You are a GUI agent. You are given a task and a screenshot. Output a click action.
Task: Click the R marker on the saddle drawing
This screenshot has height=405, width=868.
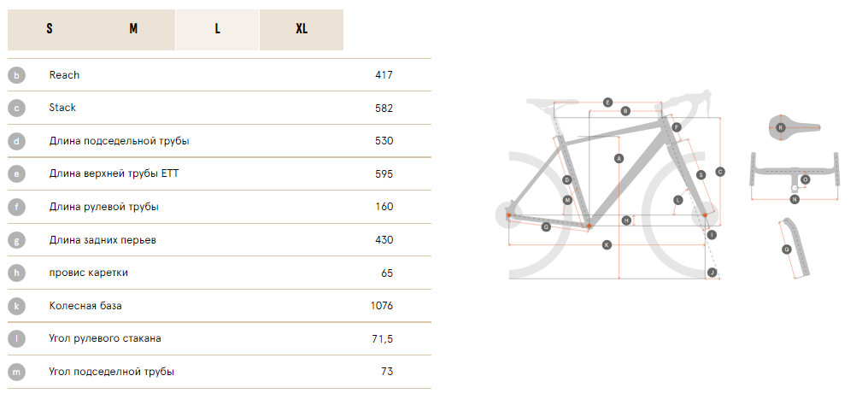coord(781,128)
